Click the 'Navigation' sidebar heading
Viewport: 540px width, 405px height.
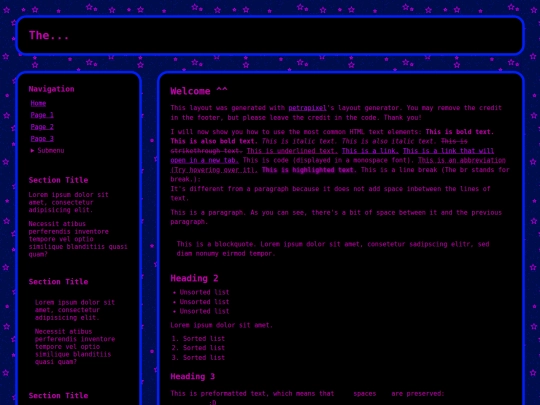(x=51, y=89)
